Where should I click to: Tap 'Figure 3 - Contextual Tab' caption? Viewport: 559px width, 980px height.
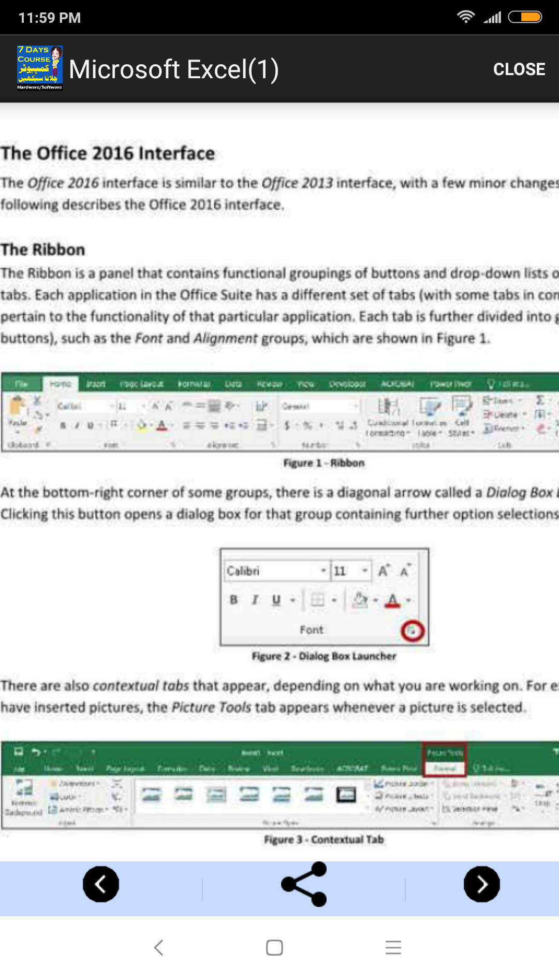point(324,840)
